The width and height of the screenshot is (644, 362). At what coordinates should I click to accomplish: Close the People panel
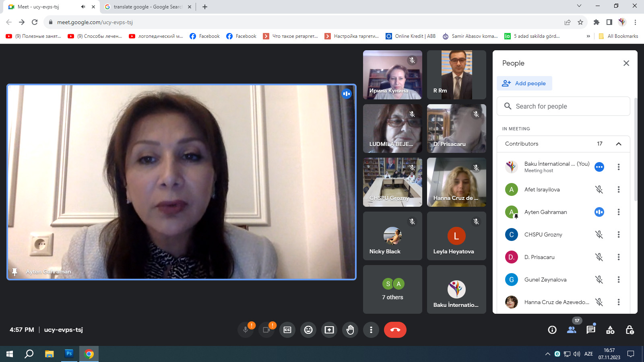(626, 63)
